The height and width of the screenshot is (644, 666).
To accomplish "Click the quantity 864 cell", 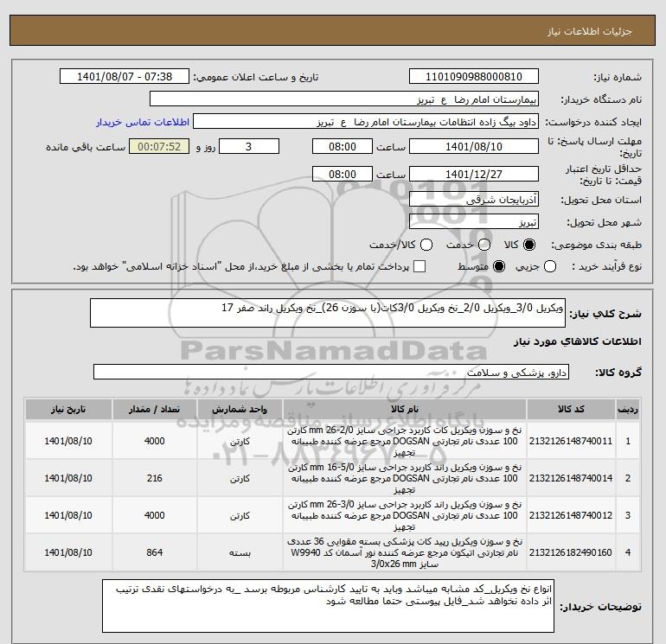I will (x=154, y=552).
